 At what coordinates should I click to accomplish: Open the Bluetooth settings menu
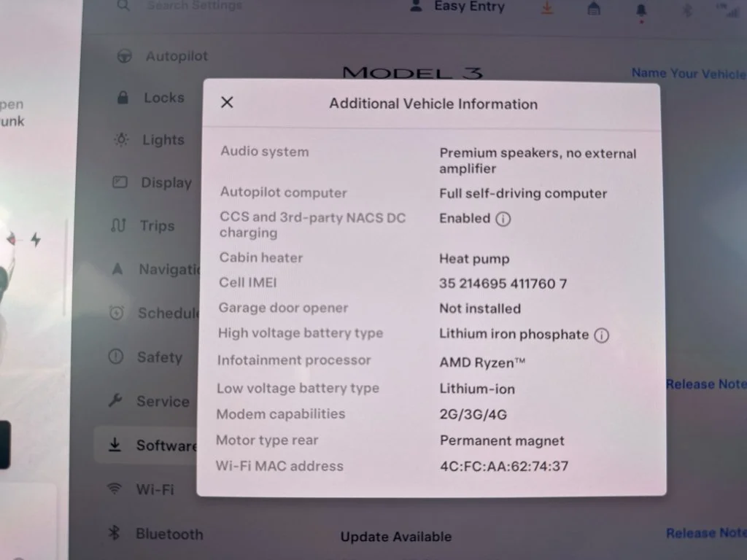pyautogui.click(x=155, y=534)
